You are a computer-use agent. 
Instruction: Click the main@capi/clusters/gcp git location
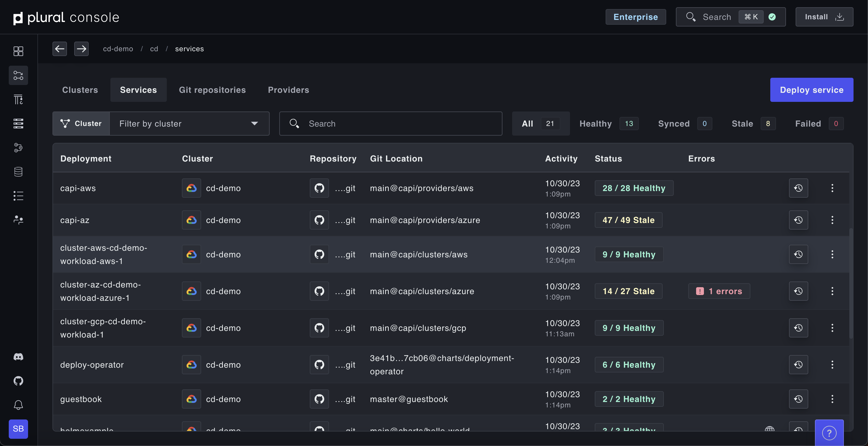tap(418, 328)
